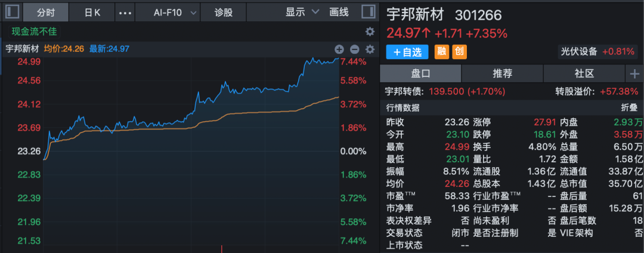
Task: Select the 盘口 tab
Action: click(420, 74)
